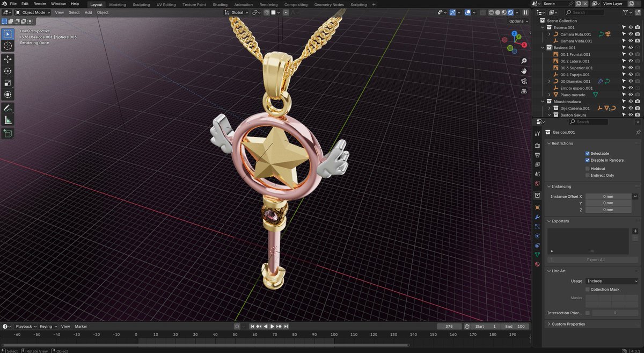Click the End frame field showing 100
The width and height of the screenshot is (644, 353).
pos(514,326)
